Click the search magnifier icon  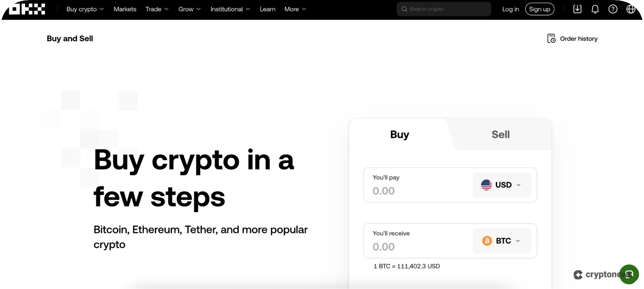pyautogui.click(x=404, y=9)
